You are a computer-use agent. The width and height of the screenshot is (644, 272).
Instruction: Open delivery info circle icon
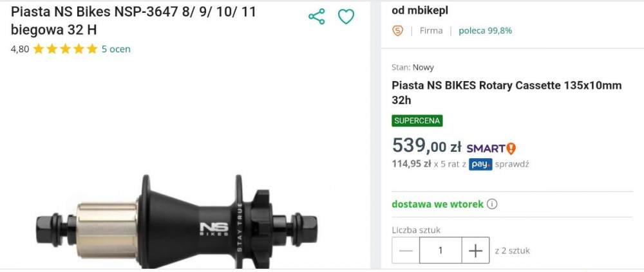pos(492,204)
